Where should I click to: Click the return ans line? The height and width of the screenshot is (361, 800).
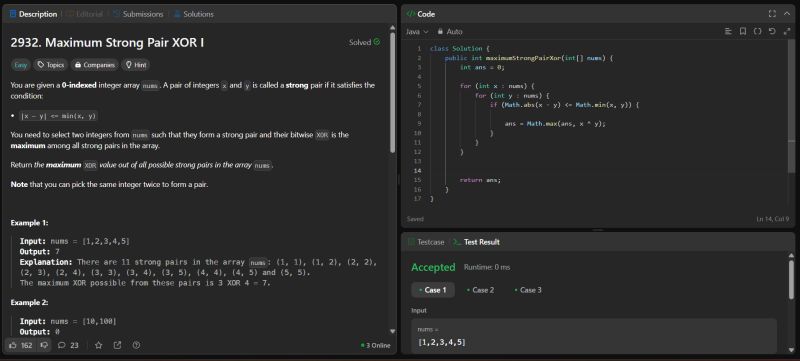480,180
